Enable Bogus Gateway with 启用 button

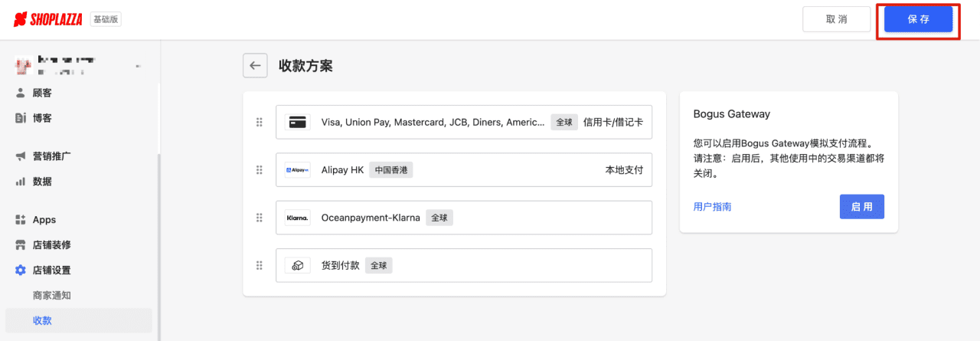pyautogui.click(x=861, y=207)
